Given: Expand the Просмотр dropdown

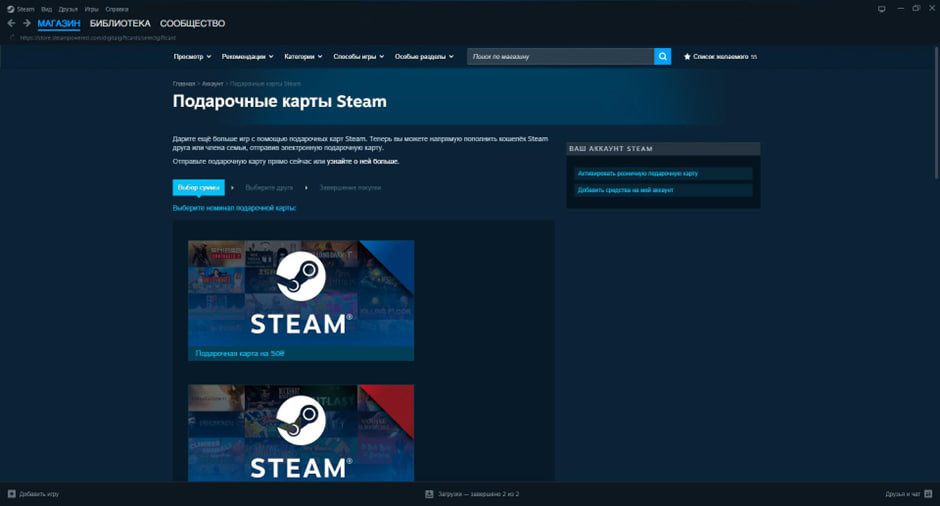Looking at the screenshot, I should [x=192, y=56].
